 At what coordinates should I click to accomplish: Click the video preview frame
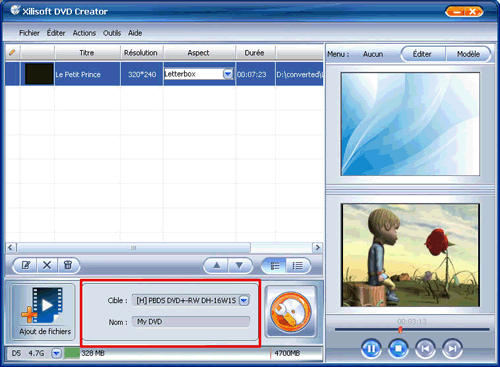[410, 255]
